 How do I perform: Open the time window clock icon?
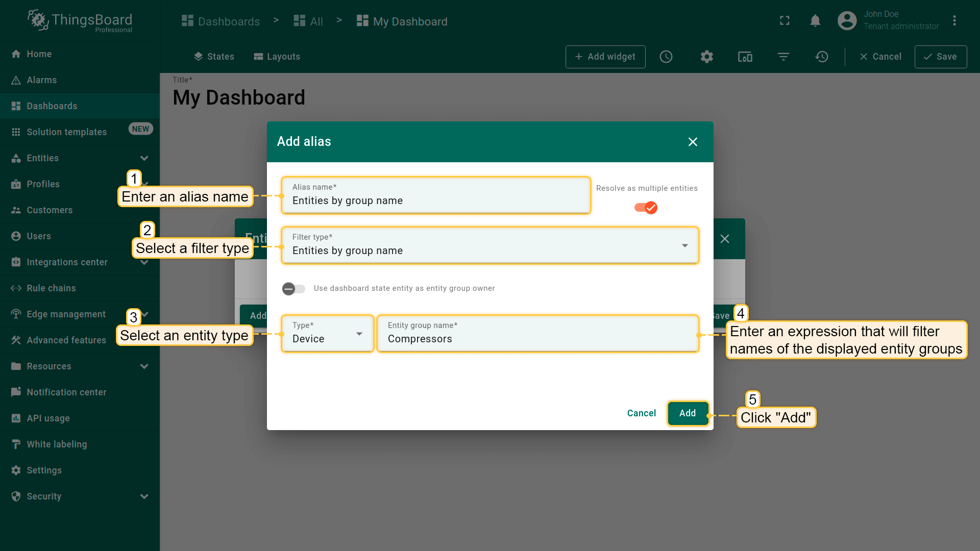(666, 57)
